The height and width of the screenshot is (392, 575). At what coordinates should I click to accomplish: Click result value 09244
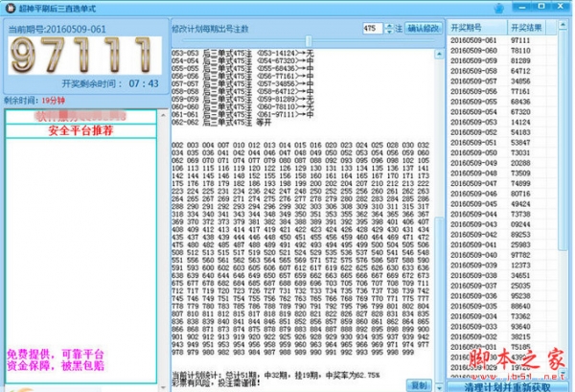520,224
